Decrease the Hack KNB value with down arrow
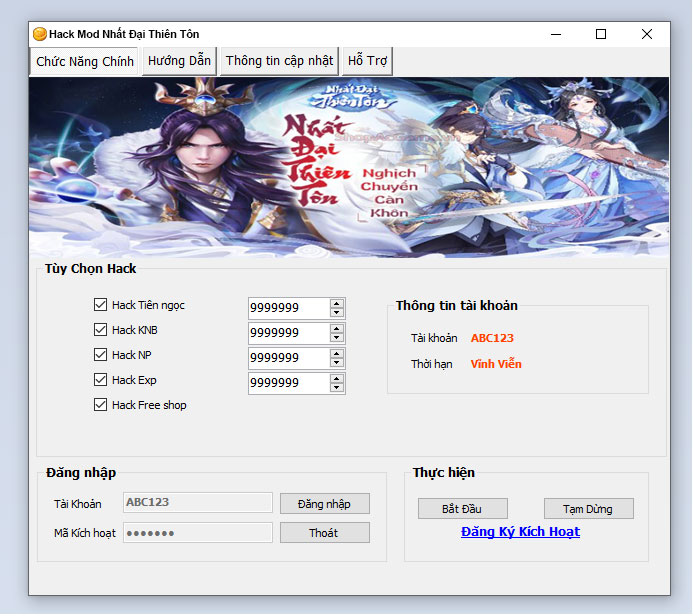This screenshot has width=693, height=616. pos(337,338)
